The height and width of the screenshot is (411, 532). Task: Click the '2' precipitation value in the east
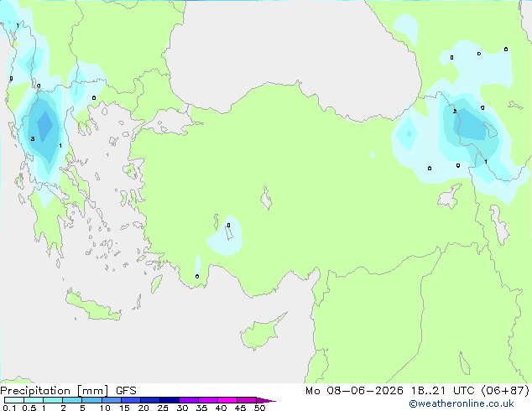pos(455,112)
